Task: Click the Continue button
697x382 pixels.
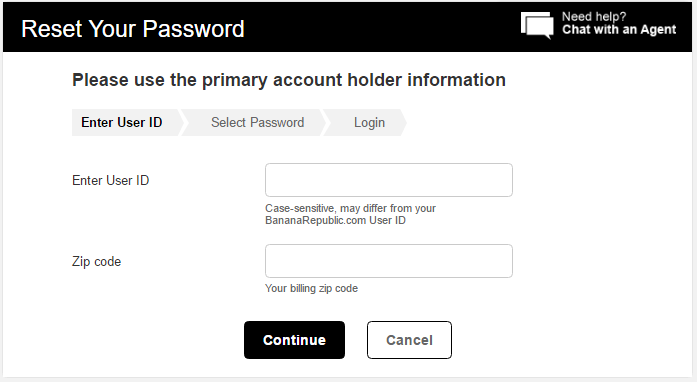Action: point(294,340)
